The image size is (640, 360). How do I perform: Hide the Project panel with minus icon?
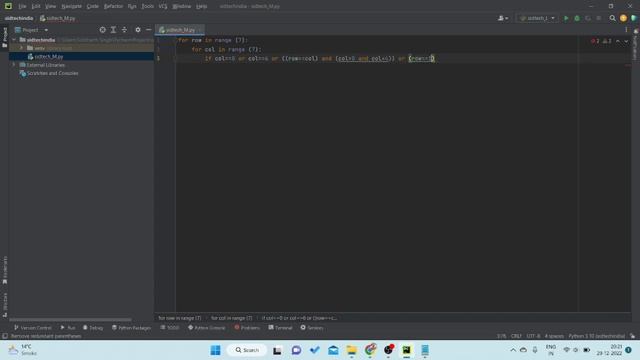pyautogui.click(x=149, y=30)
